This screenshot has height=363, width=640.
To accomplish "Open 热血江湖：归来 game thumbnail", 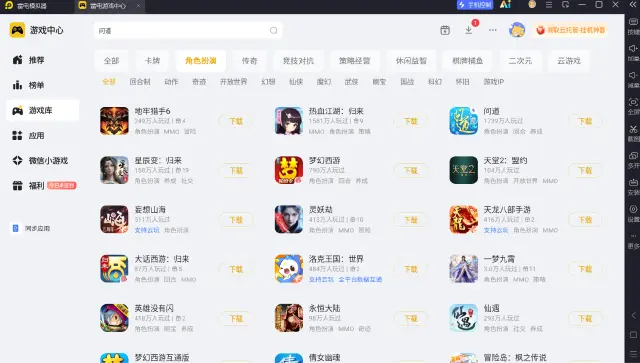I will 289,121.
